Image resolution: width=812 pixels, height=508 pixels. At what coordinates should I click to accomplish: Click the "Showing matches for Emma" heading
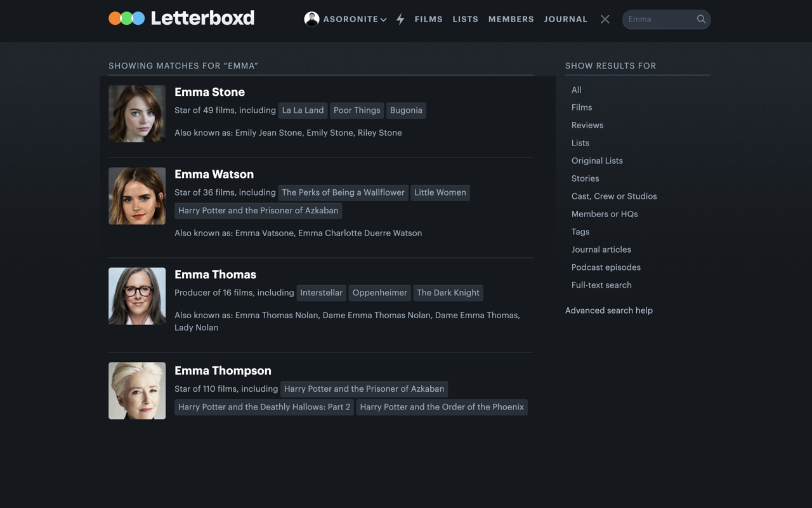(183, 66)
